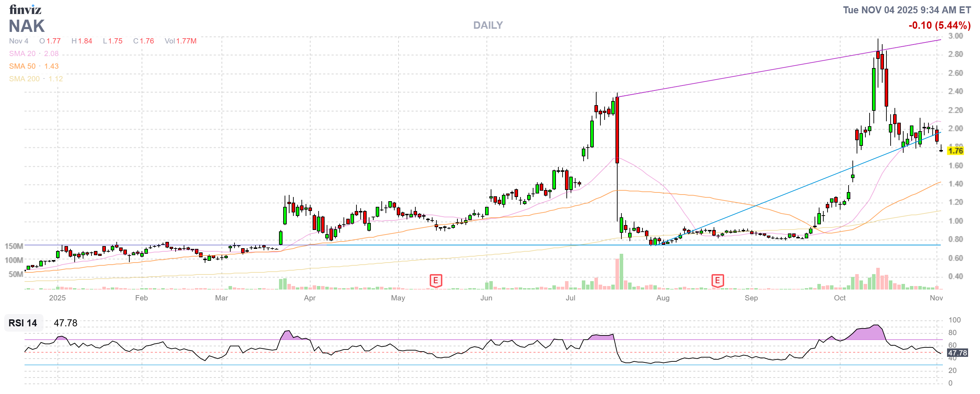Click the purple upper trendline
This screenshot has height=394, width=980.
point(761,71)
